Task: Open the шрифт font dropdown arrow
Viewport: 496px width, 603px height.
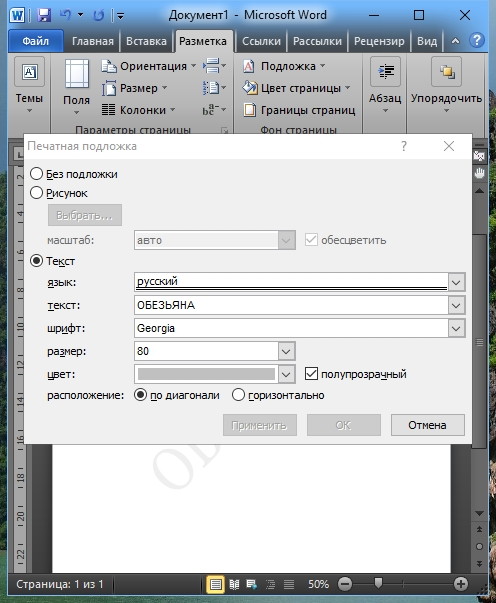Action: [456, 328]
